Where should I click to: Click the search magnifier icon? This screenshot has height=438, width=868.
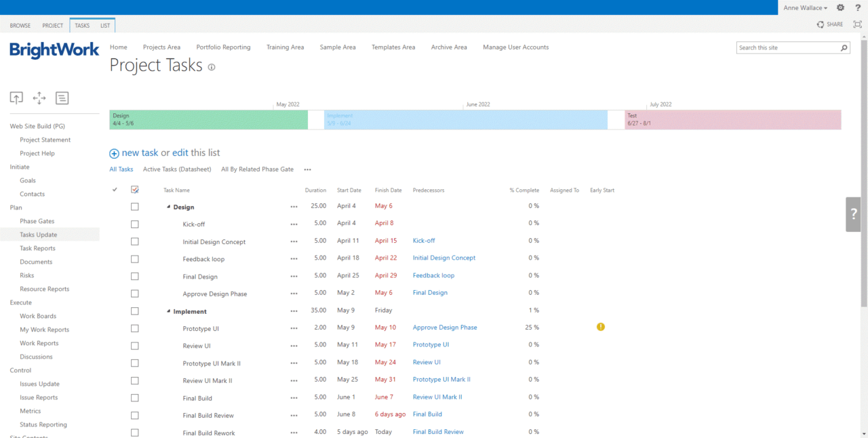(844, 47)
